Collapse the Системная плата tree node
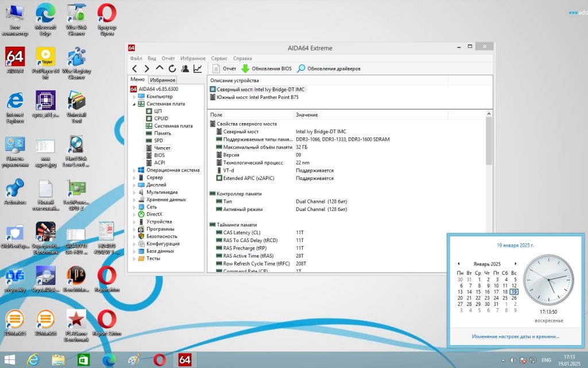The image size is (588, 368). coord(134,104)
